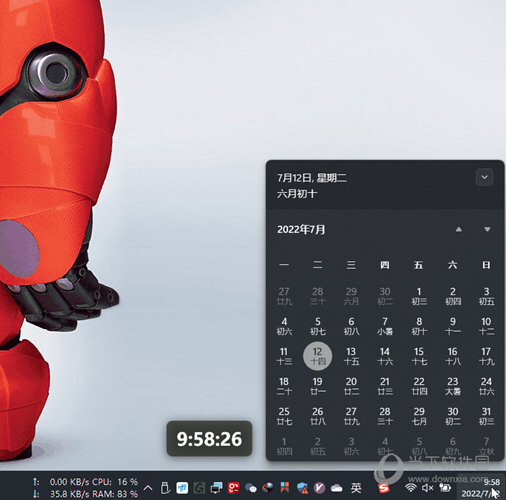Select July 23 大暑 in calendar
The height and width of the screenshot is (500, 506).
click(452, 386)
